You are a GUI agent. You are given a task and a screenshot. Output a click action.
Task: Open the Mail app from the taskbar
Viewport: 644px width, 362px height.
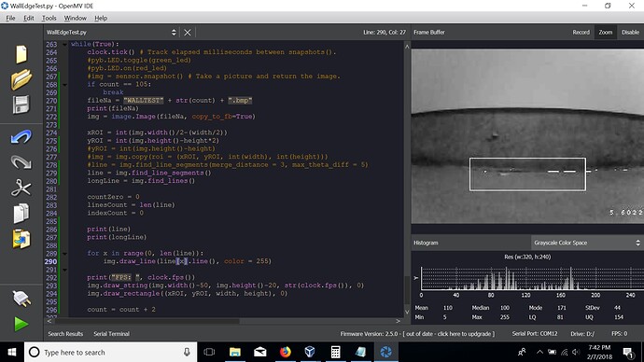tap(260, 352)
